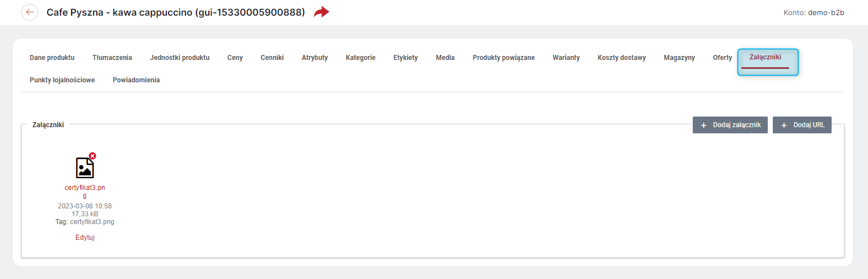Click the file size 17,33 kB text
The height and width of the screenshot is (279, 868).
click(x=85, y=214)
